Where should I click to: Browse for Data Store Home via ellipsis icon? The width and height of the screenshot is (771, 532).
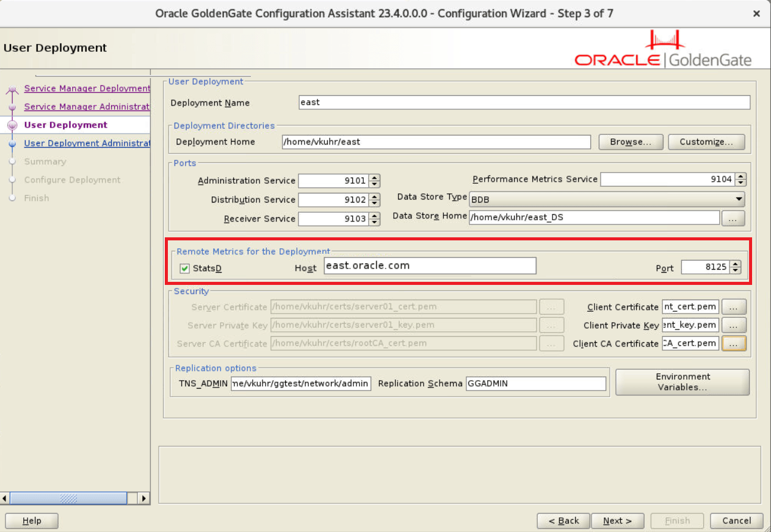[733, 217]
